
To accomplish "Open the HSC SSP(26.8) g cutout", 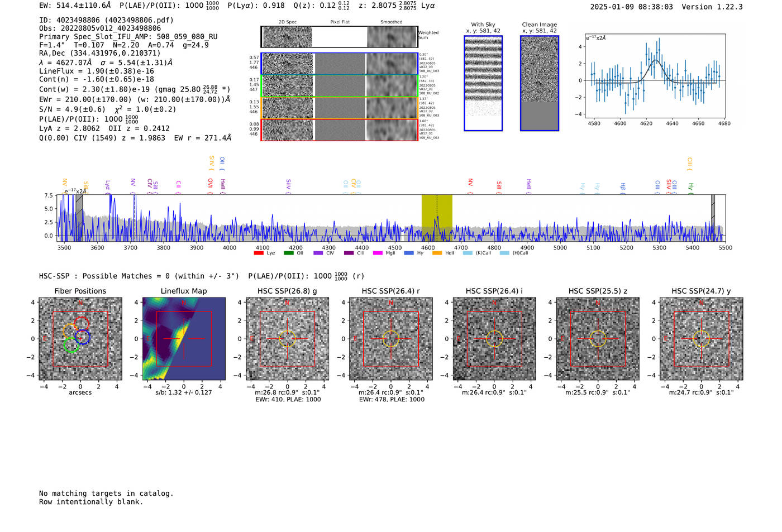I will click(287, 338).
